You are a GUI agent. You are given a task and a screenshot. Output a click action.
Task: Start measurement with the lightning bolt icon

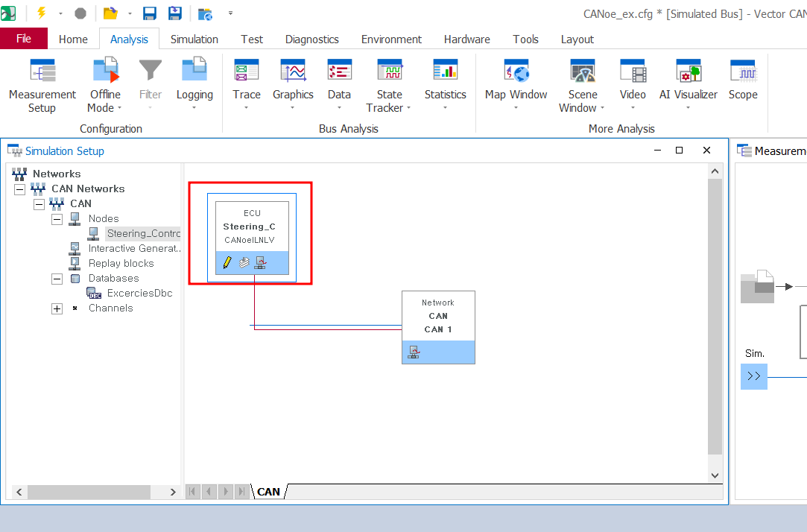click(x=42, y=13)
